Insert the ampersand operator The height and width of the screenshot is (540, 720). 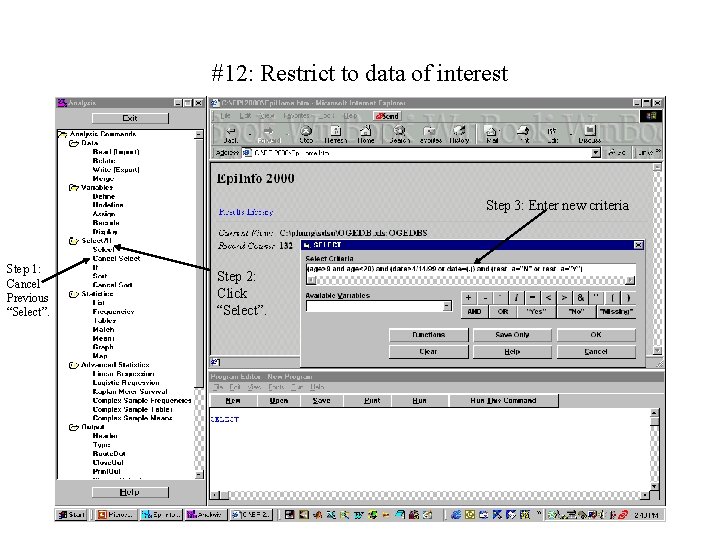[580, 298]
